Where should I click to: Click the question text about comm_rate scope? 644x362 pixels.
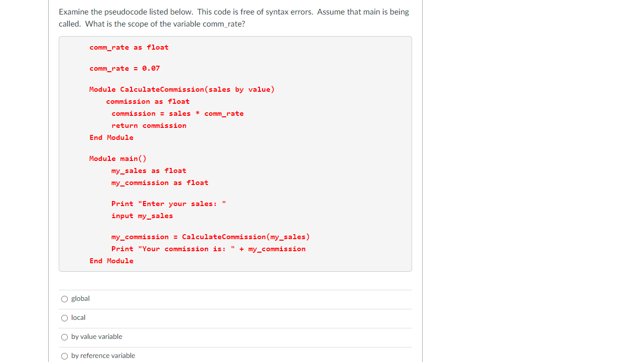[233, 18]
